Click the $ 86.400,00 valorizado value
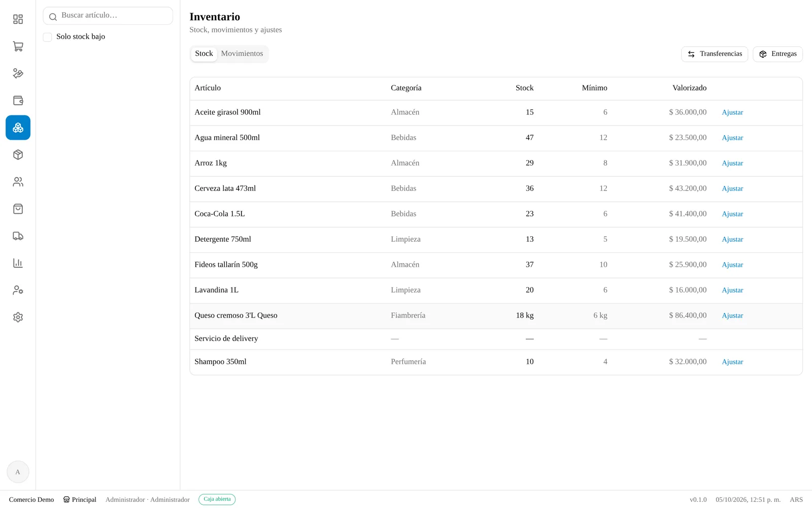 pyautogui.click(x=688, y=316)
